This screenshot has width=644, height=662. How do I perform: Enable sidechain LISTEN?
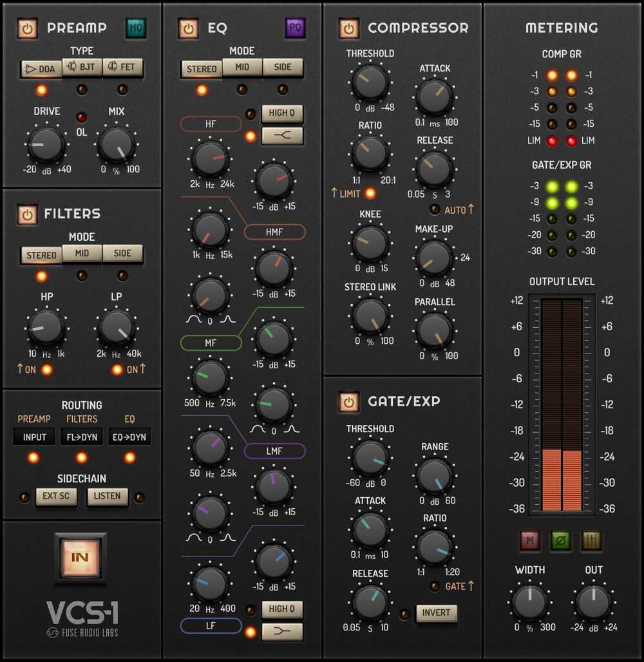click(x=107, y=497)
